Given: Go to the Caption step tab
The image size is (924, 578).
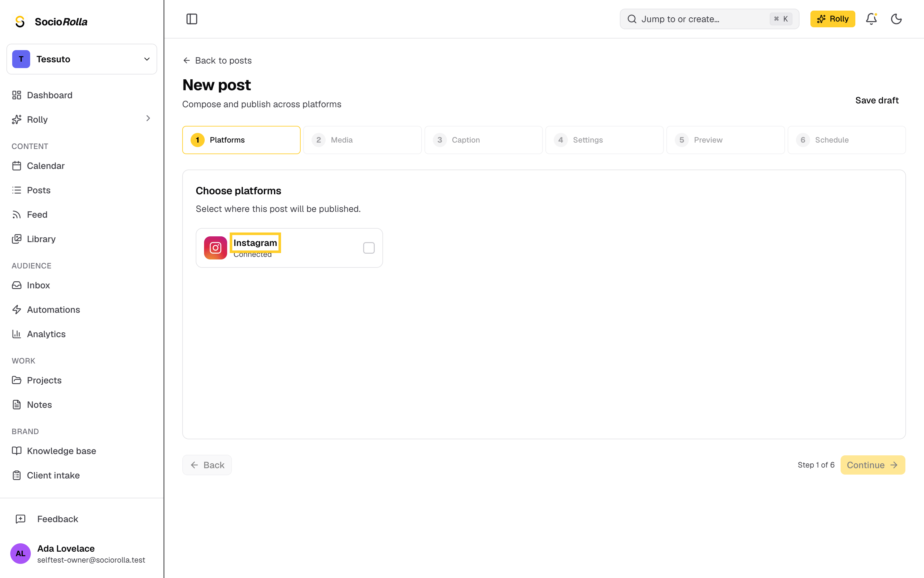Looking at the screenshot, I should [483, 140].
